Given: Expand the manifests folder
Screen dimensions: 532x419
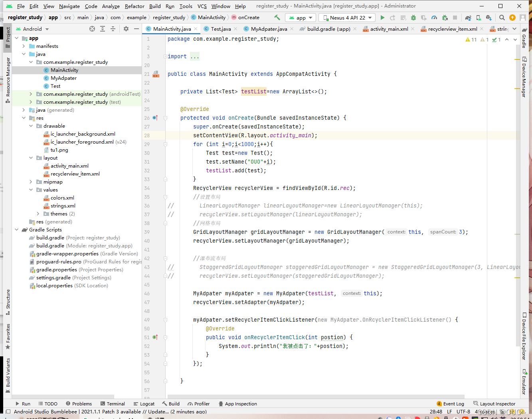Looking at the screenshot, I should (x=24, y=46).
